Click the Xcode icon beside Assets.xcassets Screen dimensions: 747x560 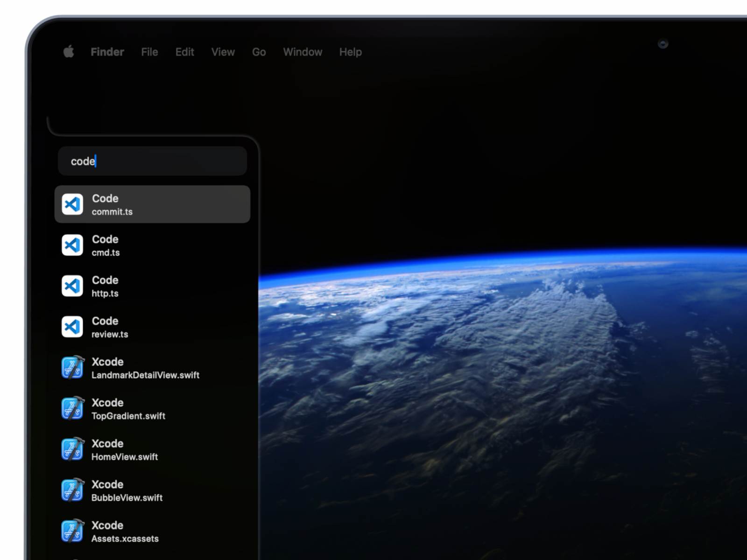[72, 531]
